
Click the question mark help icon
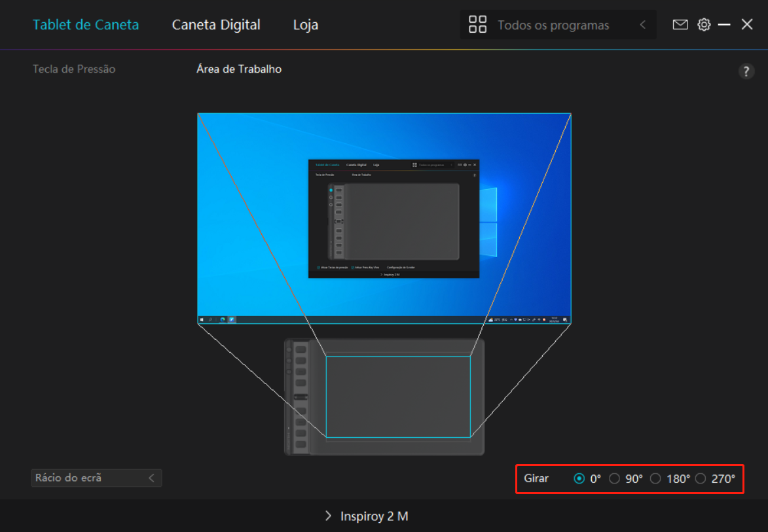pyautogui.click(x=746, y=71)
